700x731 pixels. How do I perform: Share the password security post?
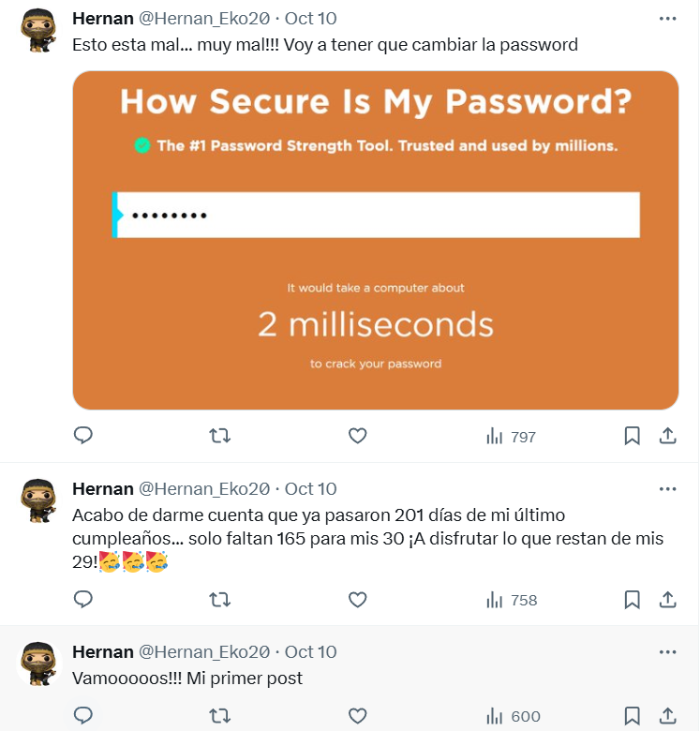point(667,436)
